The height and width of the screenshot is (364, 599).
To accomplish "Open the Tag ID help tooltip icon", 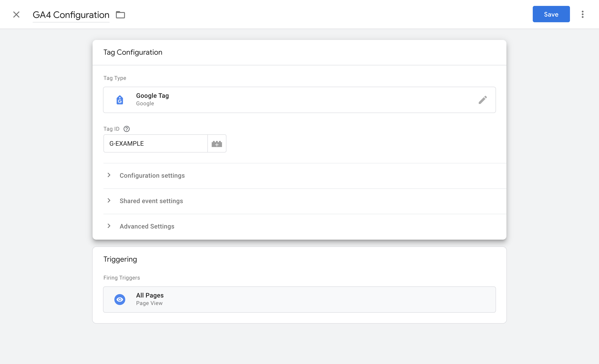I will click(x=127, y=129).
